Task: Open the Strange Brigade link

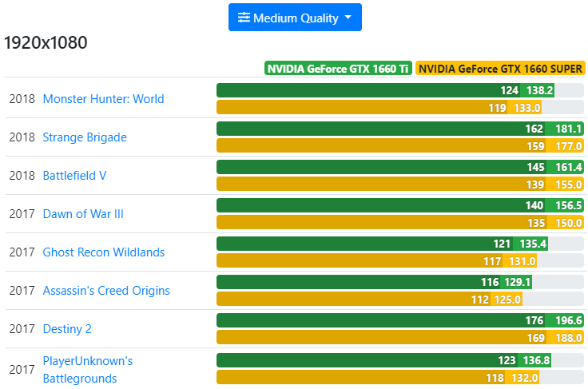Action: pos(85,137)
